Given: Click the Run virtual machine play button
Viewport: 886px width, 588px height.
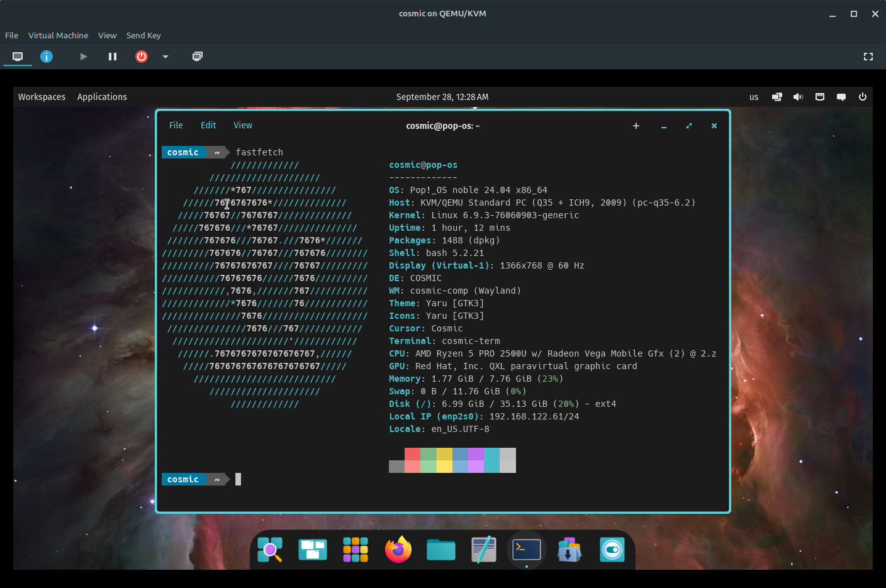Looking at the screenshot, I should click(x=83, y=57).
